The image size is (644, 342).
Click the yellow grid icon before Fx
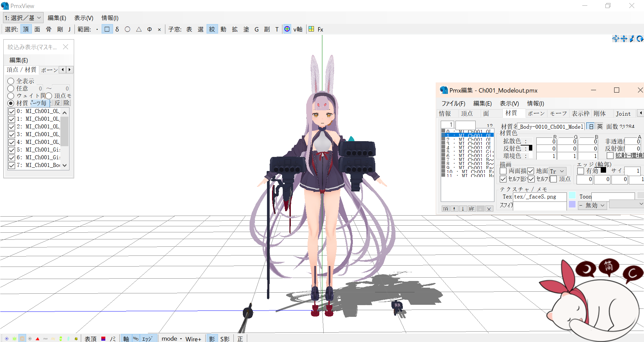(x=311, y=29)
